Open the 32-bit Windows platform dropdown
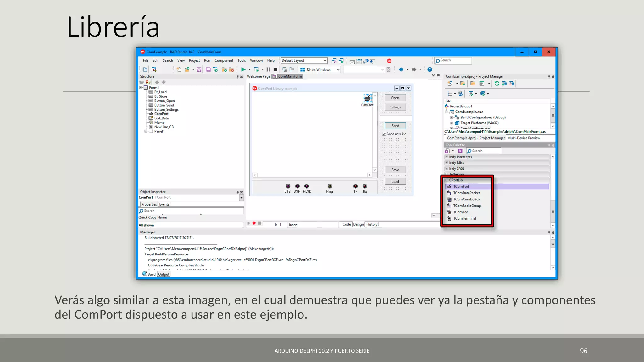The height and width of the screenshot is (362, 644). [x=338, y=70]
